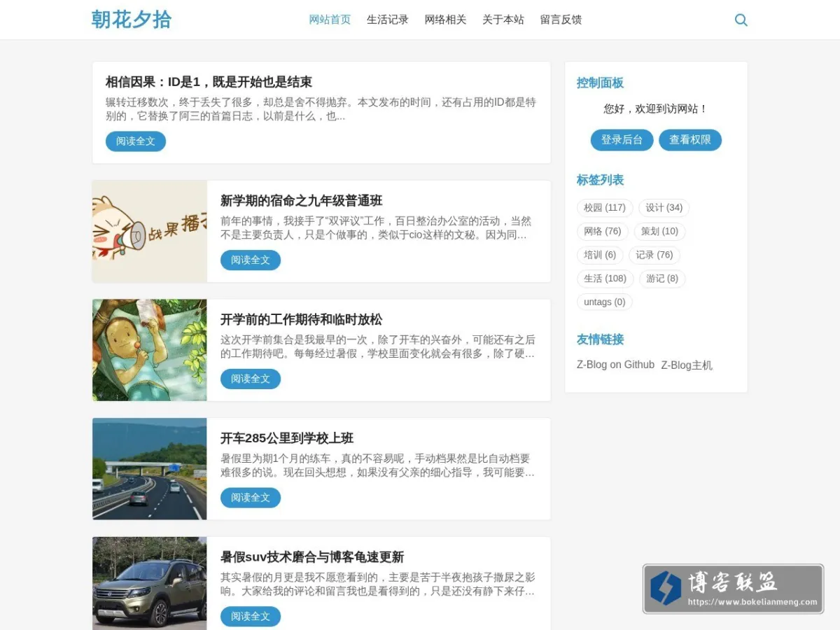Visit the Z-Blog on Github link

pos(615,365)
